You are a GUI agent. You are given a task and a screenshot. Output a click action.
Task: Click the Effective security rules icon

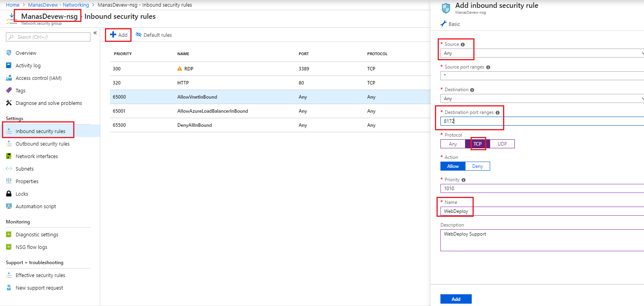click(x=9, y=275)
